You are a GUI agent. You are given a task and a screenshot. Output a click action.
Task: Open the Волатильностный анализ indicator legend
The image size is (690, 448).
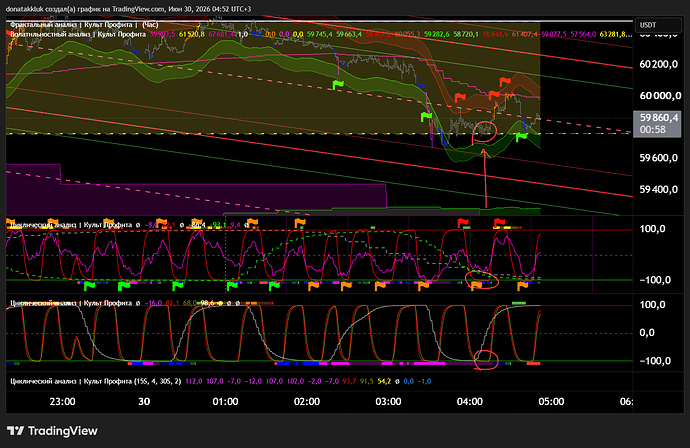point(78,34)
